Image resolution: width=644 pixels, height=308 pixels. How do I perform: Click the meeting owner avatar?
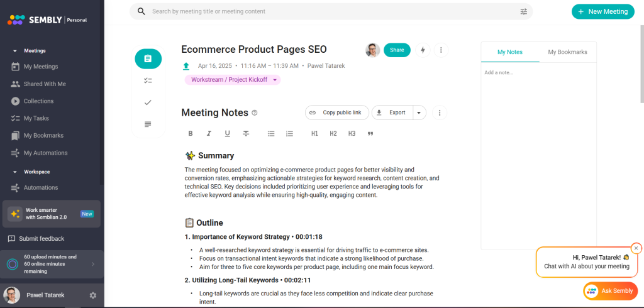(x=372, y=50)
